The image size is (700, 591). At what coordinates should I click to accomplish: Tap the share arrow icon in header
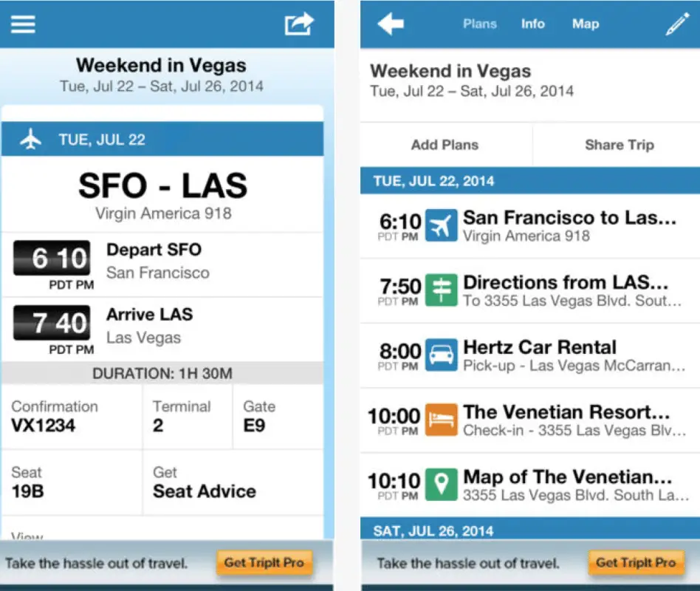(x=299, y=24)
